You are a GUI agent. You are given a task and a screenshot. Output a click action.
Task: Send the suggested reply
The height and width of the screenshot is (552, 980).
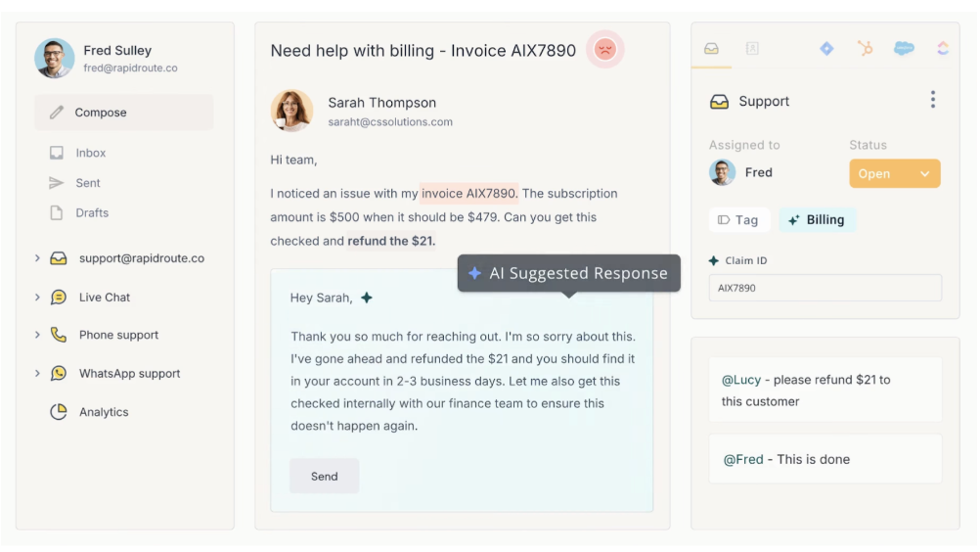click(x=325, y=477)
